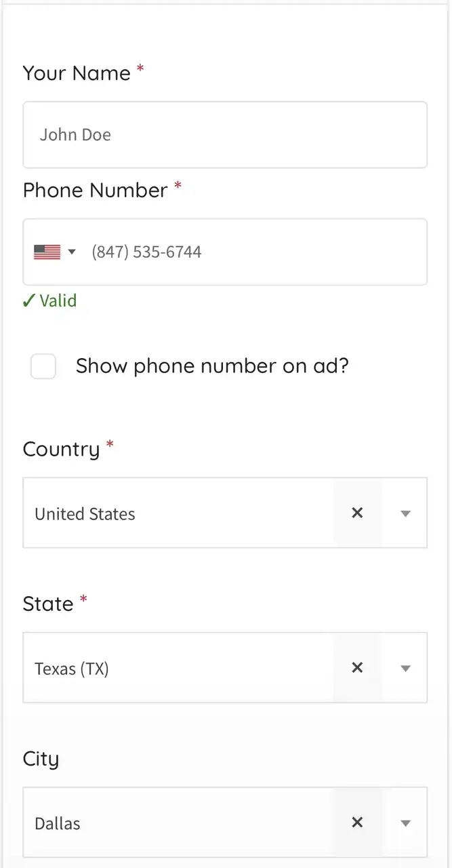452x868 pixels.
Task: Open phone country code dropdown arrow
Action: click(x=72, y=252)
